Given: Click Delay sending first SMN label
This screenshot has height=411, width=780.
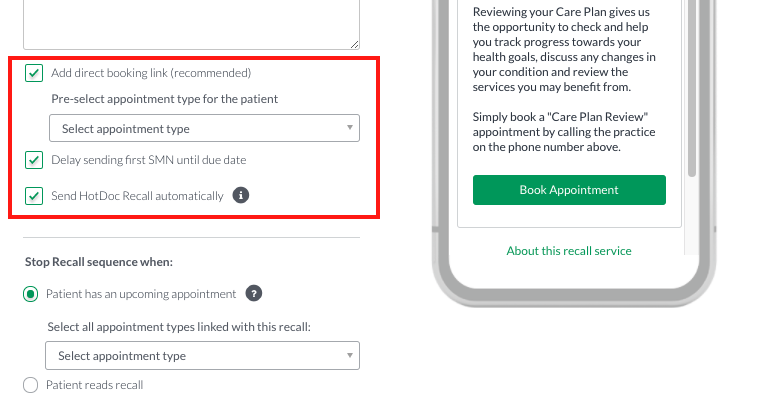Looking at the screenshot, I should tap(149, 160).
